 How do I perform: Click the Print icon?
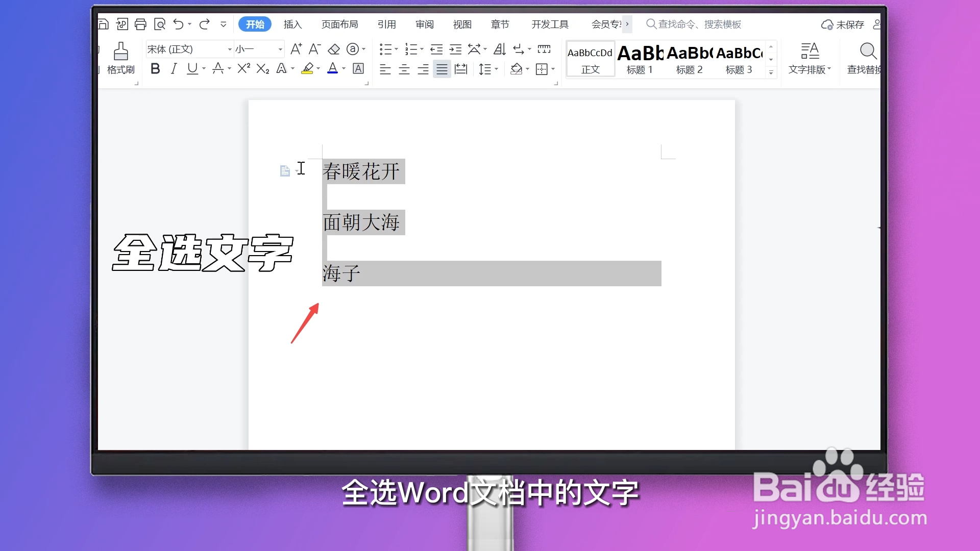click(140, 24)
